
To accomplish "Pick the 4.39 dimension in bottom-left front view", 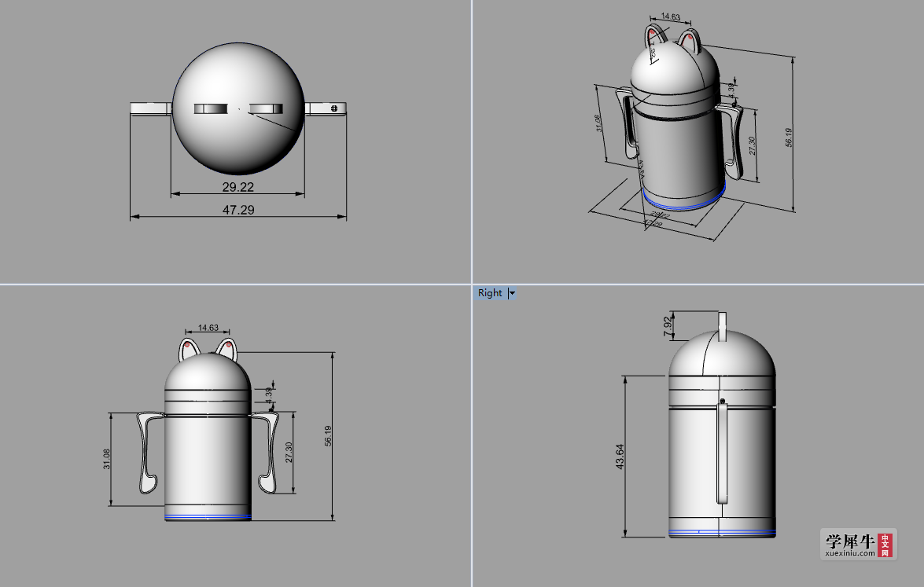I will pos(269,394).
